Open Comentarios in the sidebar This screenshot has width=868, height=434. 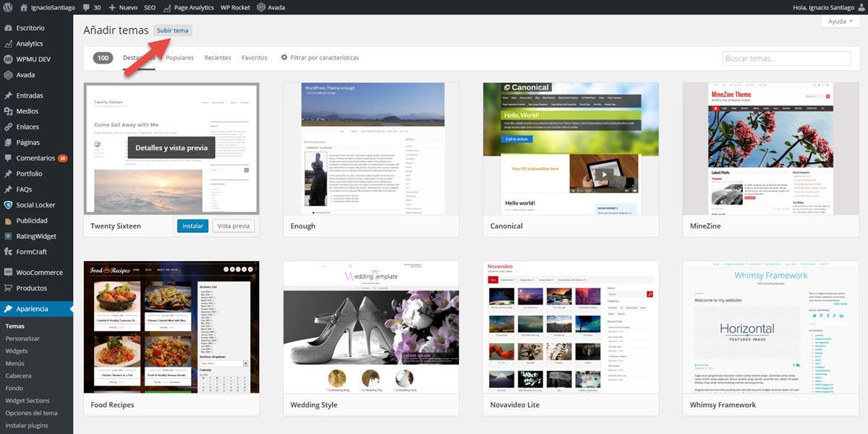click(x=35, y=158)
